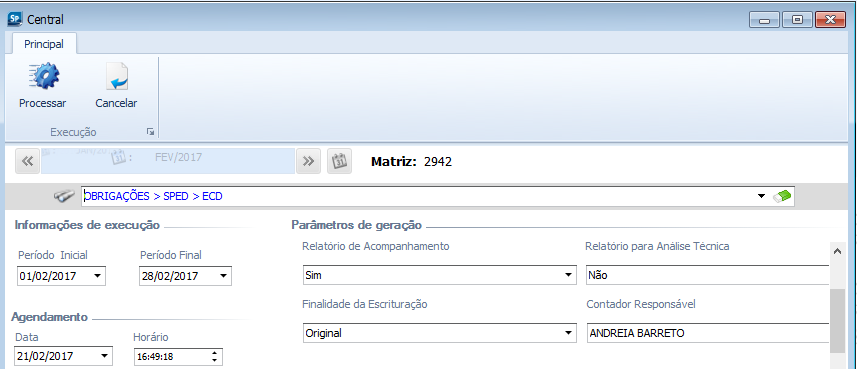858x370 pixels.
Task: Close the Central window
Action: 831,20
